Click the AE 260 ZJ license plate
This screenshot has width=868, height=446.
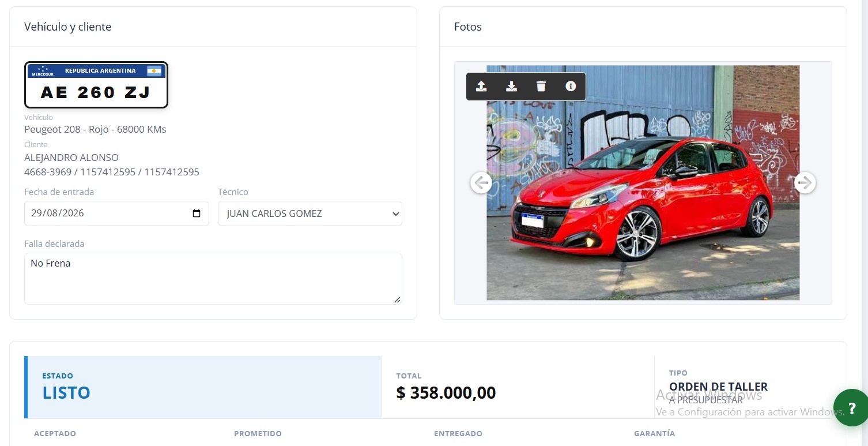pos(96,85)
